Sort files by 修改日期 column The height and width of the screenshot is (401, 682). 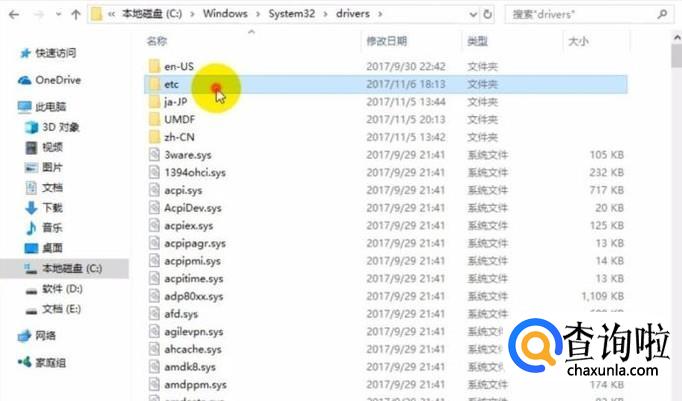pyautogui.click(x=386, y=41)
